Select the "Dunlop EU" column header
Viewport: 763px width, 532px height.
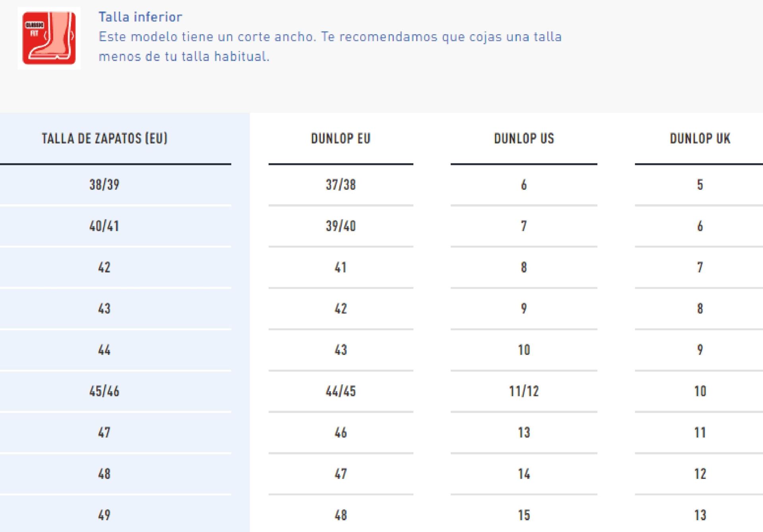[341, 138]
